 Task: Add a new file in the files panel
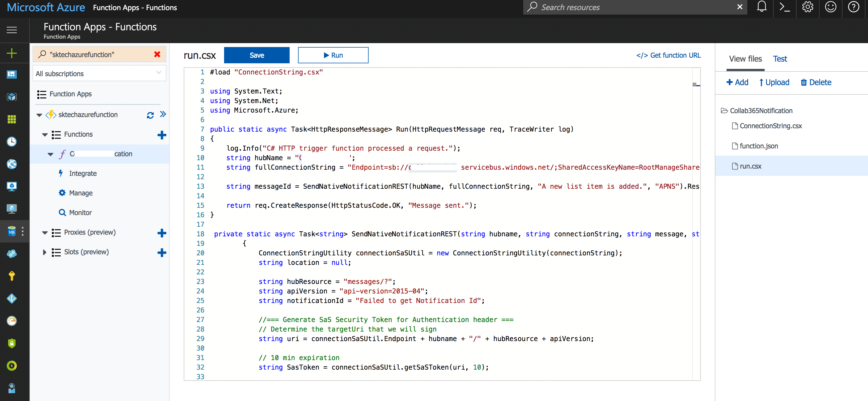point(737,82)
